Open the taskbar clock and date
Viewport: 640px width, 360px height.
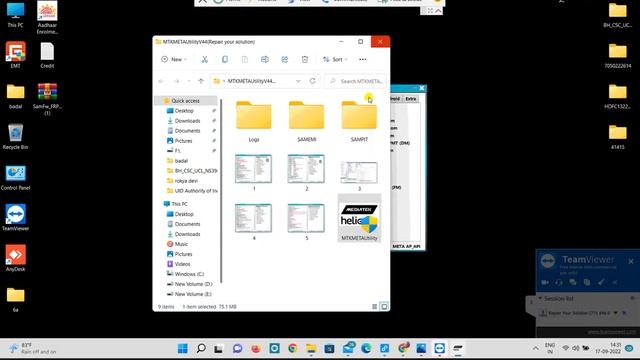(x=608, y=348)
